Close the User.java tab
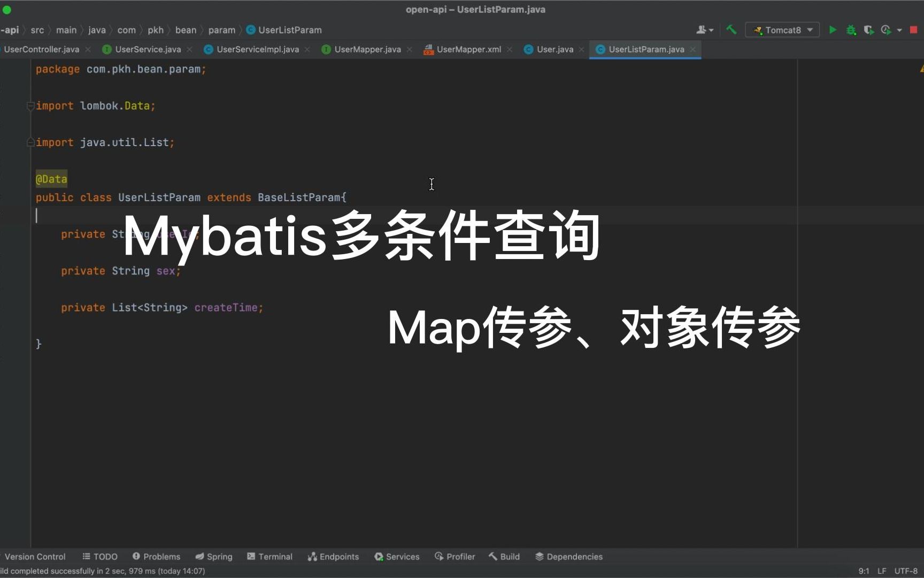This screenshot has height=578, width=924. [581, 49]
